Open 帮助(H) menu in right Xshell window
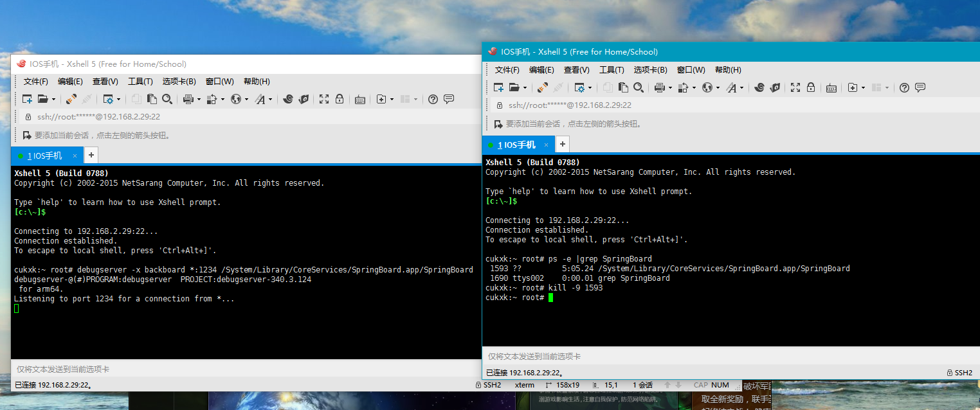Screen dimensions: 980x410 pos(728,70)
